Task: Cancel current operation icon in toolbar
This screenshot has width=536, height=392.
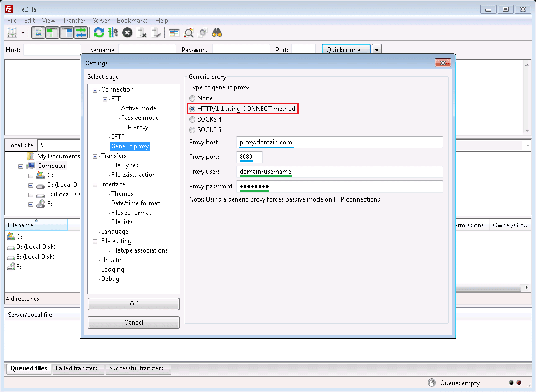Action: click(x=127, y=33)
